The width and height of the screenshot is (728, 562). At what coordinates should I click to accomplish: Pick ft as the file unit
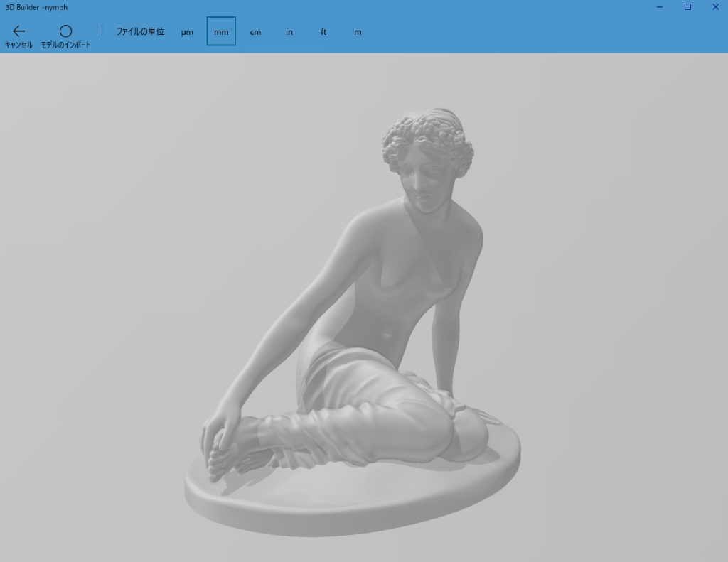tap(323, 32)
